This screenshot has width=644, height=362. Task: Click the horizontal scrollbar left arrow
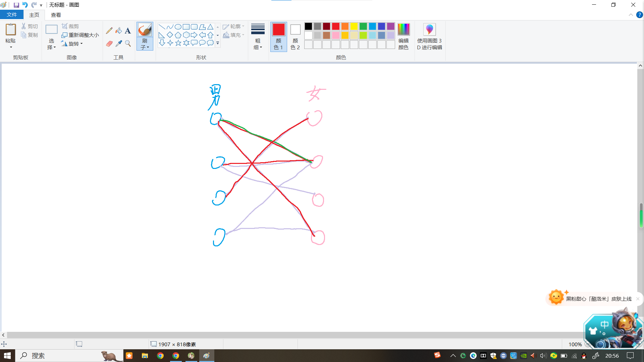coord(3,335)
